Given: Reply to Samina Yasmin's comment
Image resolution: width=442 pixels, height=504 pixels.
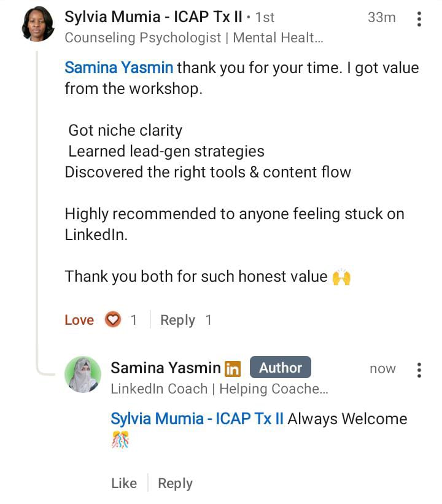Looking at the screenshot, I should pos(175,483).
